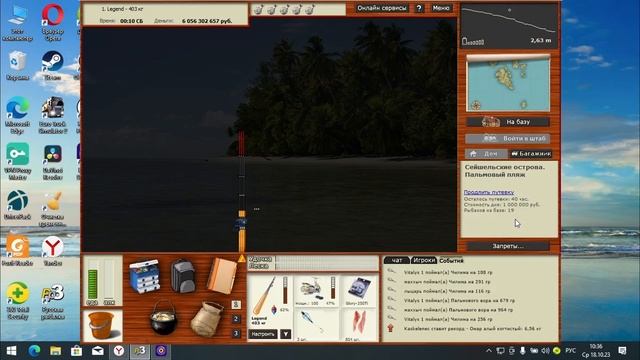Screen dimensions: 640x360
Task: Expand the dropdown arrow next to Настроить
Action: click(286, 334)
